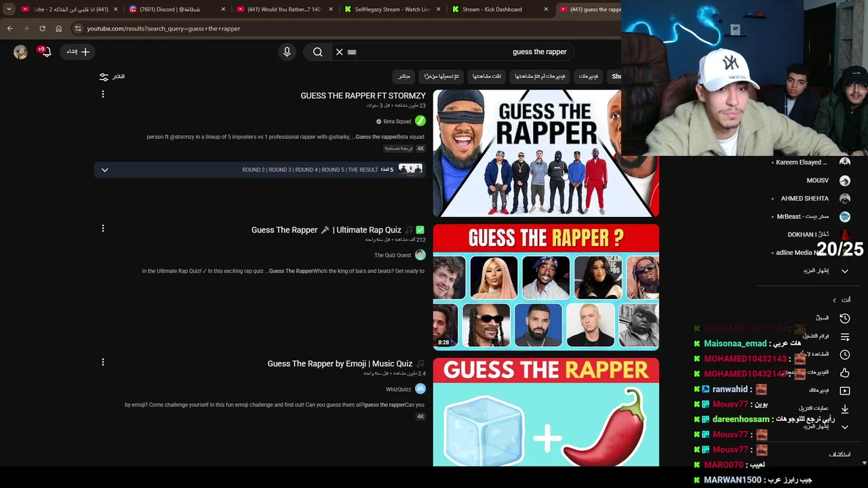Open the create (+) button

[78, 52]
